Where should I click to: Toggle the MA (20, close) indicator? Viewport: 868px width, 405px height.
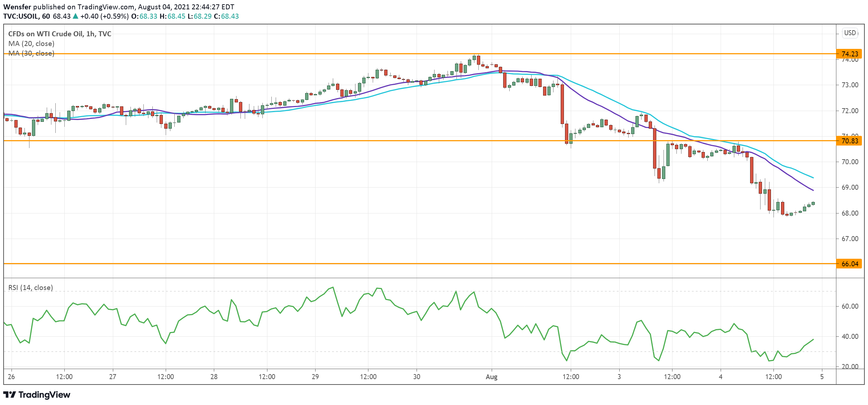pos(31,43)
